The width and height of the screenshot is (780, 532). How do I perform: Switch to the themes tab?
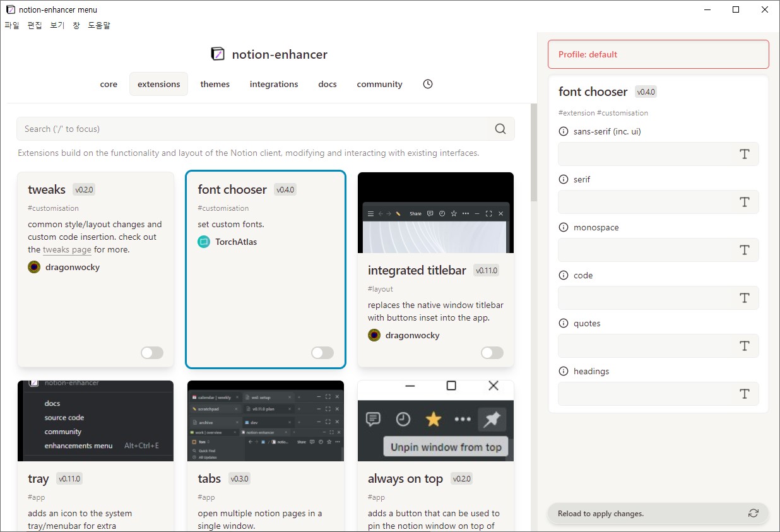pos(215,84)
